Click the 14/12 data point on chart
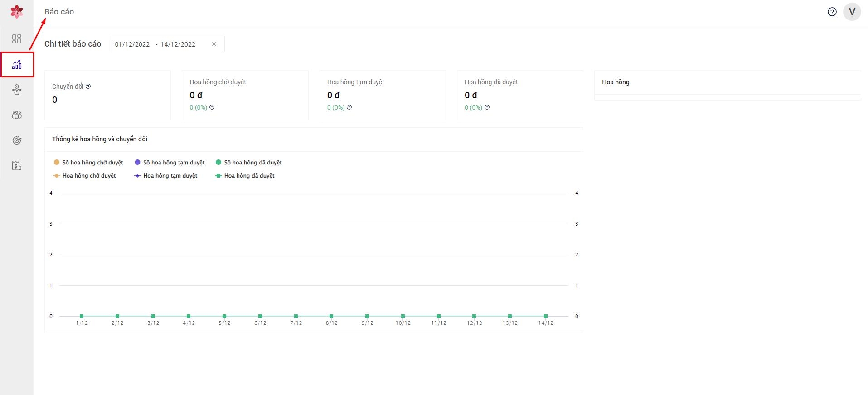Viewport: 868px width, 395px height. coord(545,316)
